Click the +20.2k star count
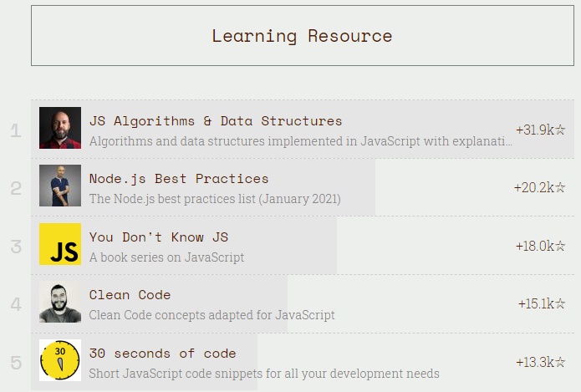The width and height of the screenshot is (581, 392). tap(540, 187)
